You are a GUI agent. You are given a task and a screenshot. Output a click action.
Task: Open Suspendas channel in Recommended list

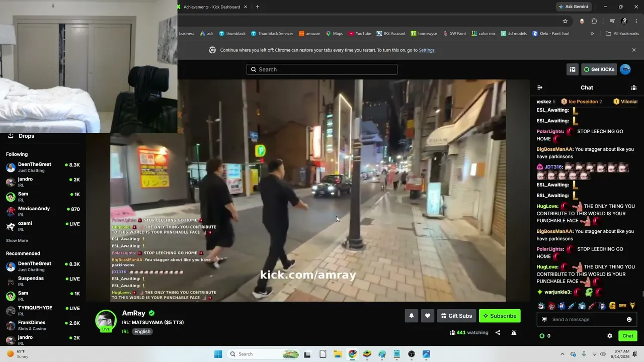tap(43, 281)
